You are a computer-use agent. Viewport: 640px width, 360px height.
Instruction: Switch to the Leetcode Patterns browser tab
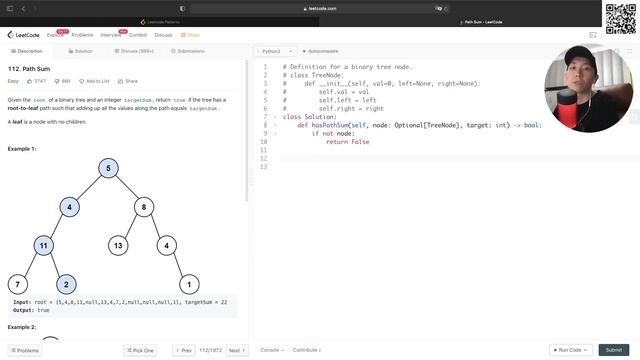[160, 22]
